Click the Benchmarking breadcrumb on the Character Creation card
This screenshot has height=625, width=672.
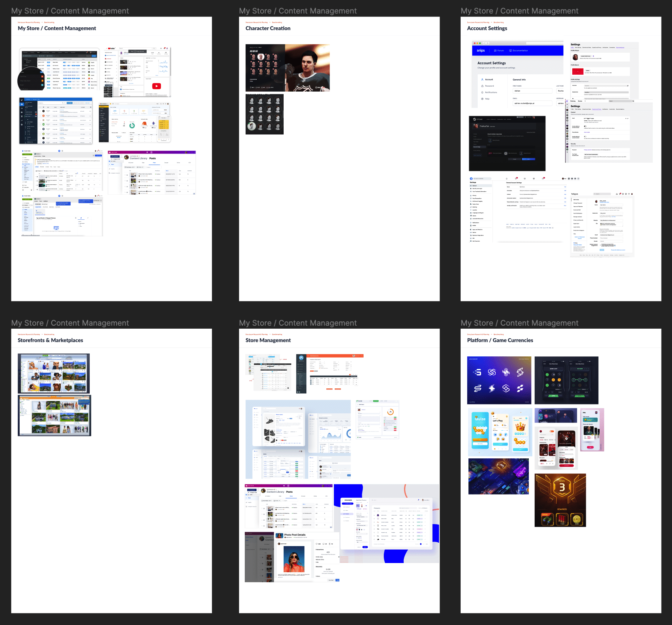(277, 22)
